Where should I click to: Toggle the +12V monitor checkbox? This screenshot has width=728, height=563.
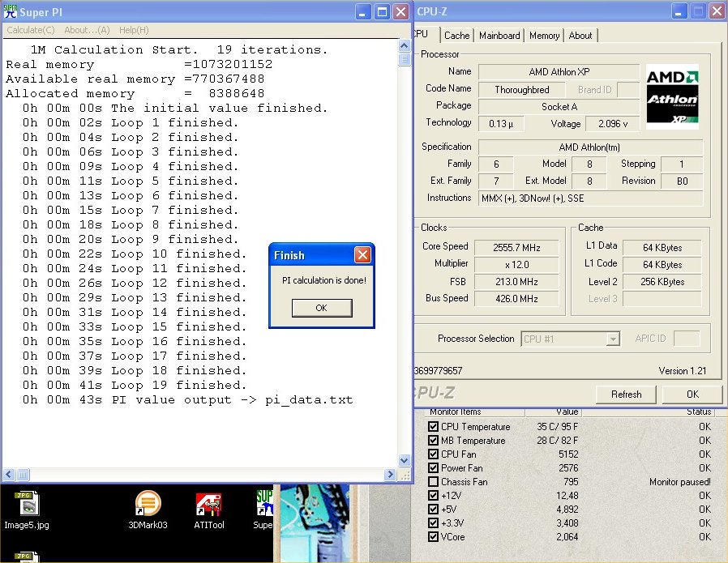433,495
